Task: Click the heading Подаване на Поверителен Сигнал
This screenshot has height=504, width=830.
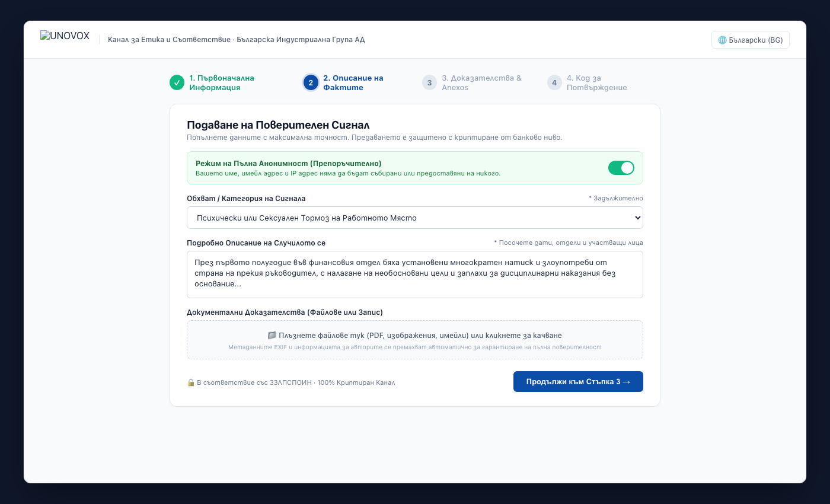Action: pyautogui.click(x=278, y=125)
